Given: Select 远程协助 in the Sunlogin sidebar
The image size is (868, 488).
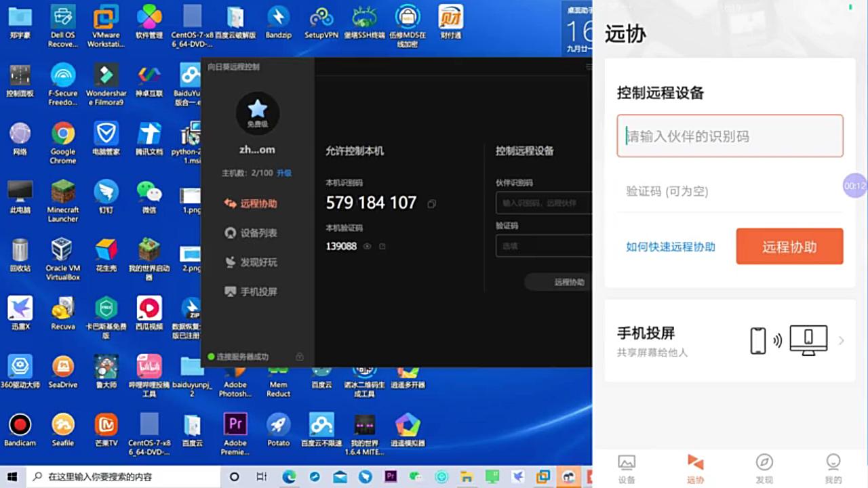Looking at the screenshot, I should tap(251, 203).
